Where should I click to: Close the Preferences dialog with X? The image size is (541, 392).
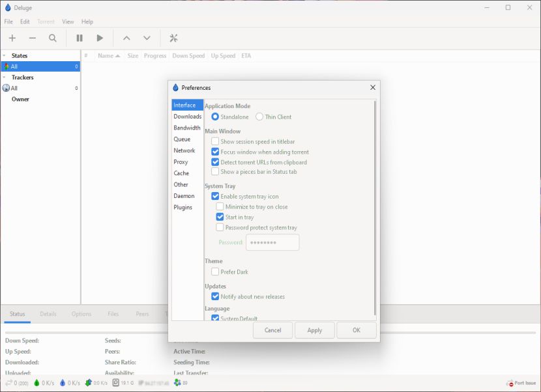373,87
